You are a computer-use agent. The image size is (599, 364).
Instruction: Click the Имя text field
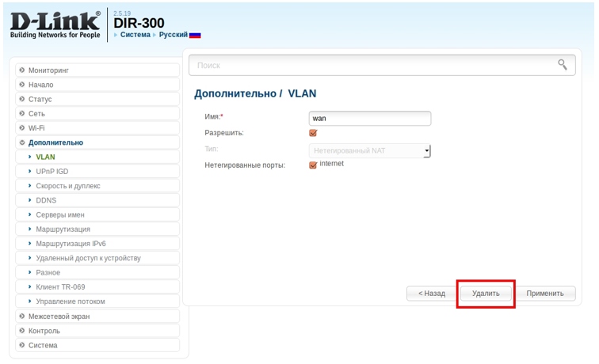369,118
